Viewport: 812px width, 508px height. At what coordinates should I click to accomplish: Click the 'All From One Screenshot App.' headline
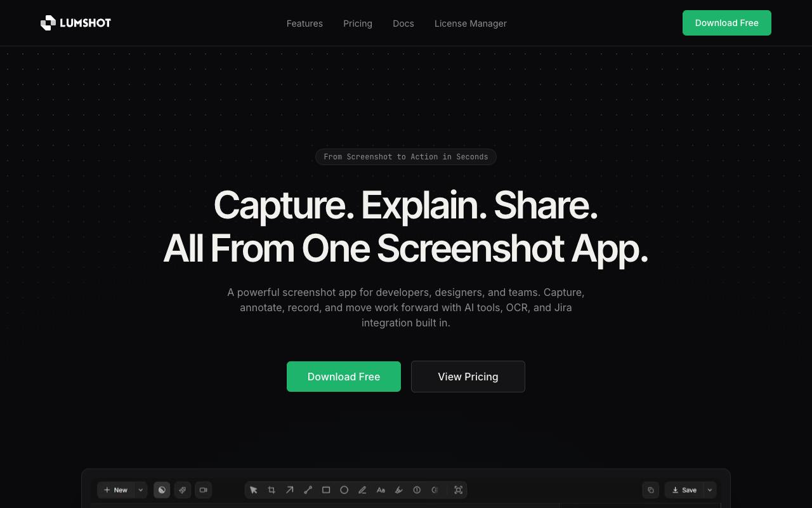pyautogui.click(x=406, y=248)
